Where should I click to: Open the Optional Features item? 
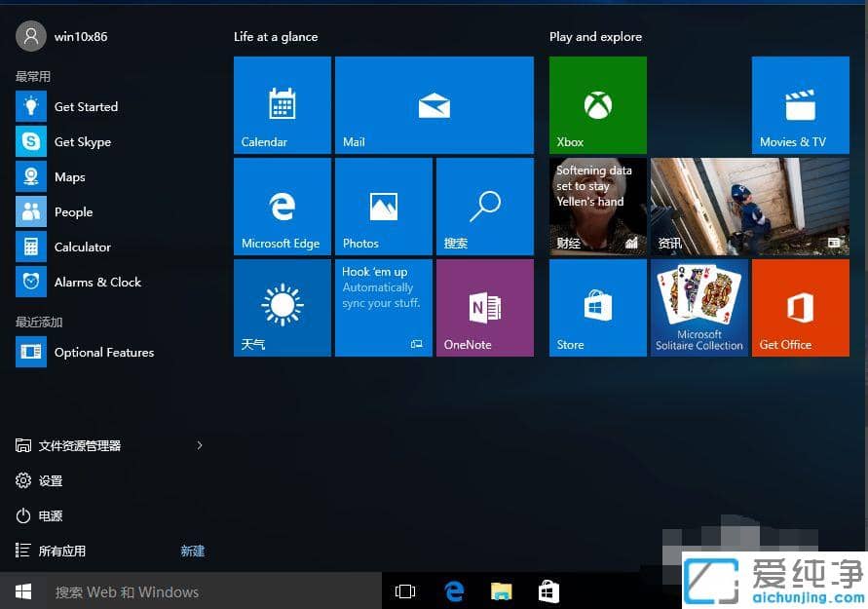coord(103,352)
